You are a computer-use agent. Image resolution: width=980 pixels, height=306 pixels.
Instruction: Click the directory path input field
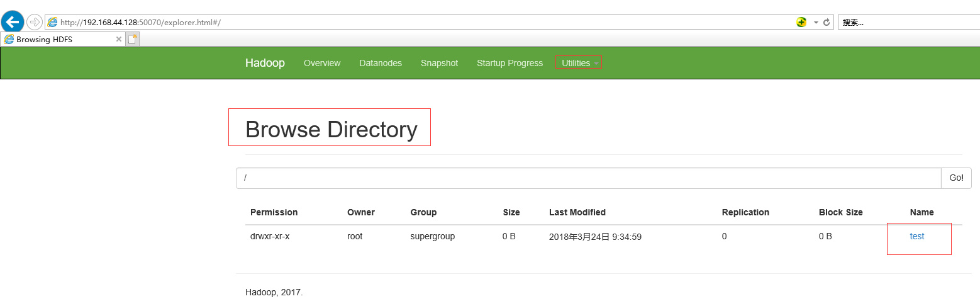click(589, 178)
